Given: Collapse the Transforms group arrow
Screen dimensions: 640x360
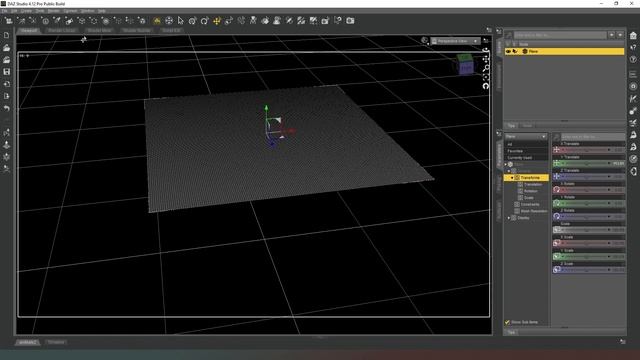Looking at the screenshot, I should tap(512, 178).
